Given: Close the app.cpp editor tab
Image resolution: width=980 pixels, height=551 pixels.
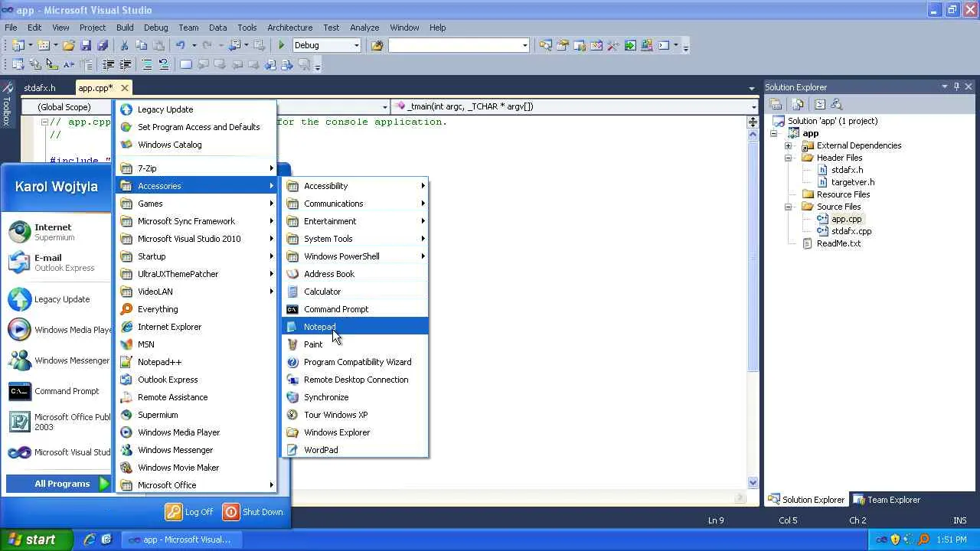Looking at the screenshot, I should [x=125, y=88].
